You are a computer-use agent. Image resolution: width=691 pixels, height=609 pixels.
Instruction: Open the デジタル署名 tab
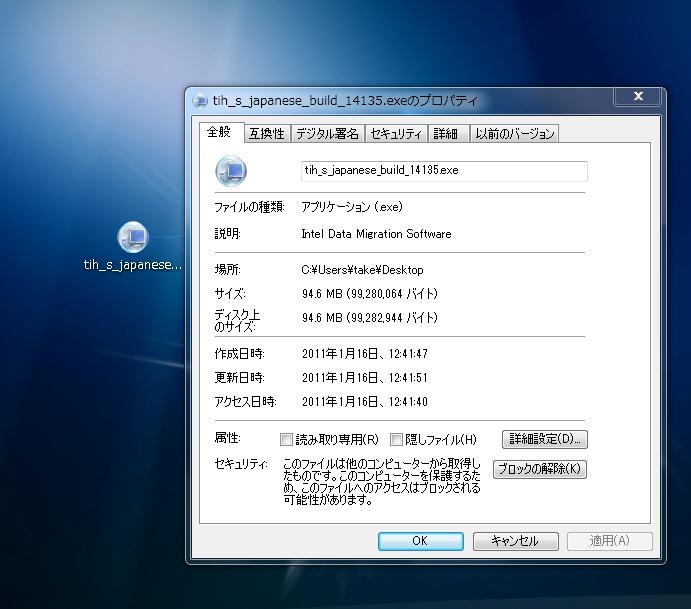pyautogui.click(x=327, y=134)
